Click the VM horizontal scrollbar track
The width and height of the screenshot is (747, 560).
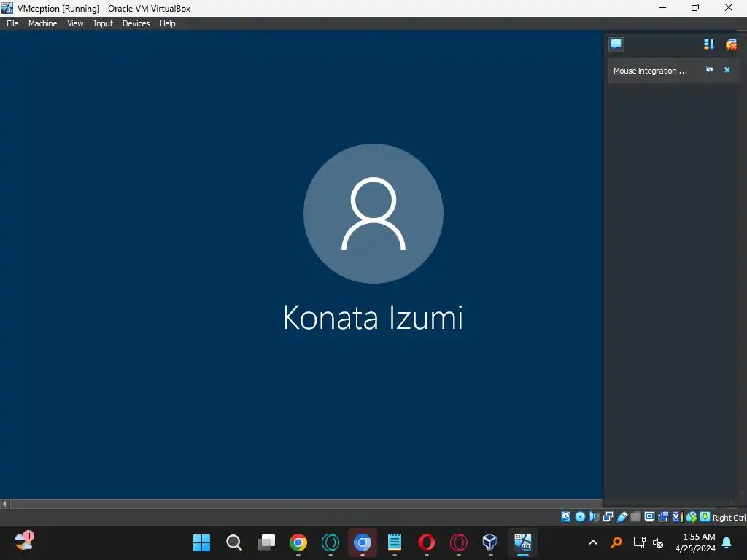(306, 504)
